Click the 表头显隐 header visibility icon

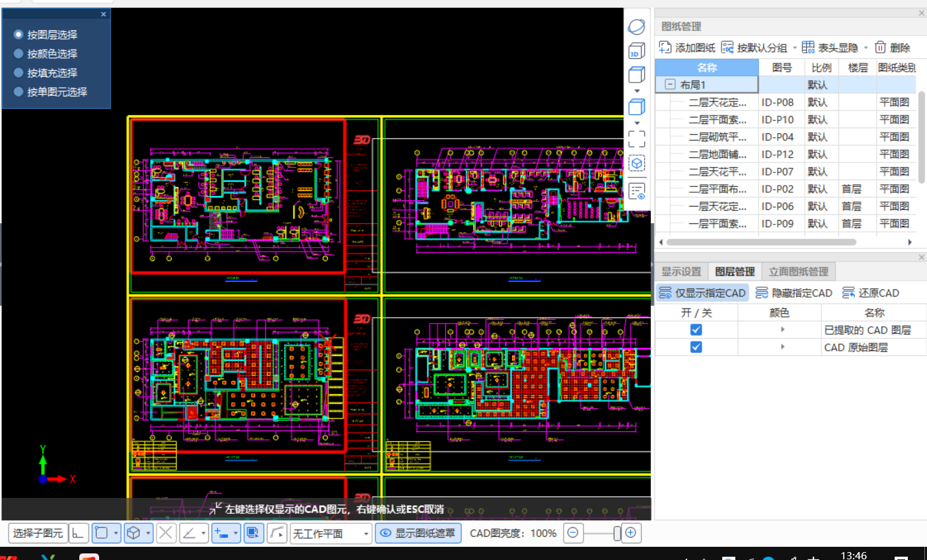tap(808, 47)
